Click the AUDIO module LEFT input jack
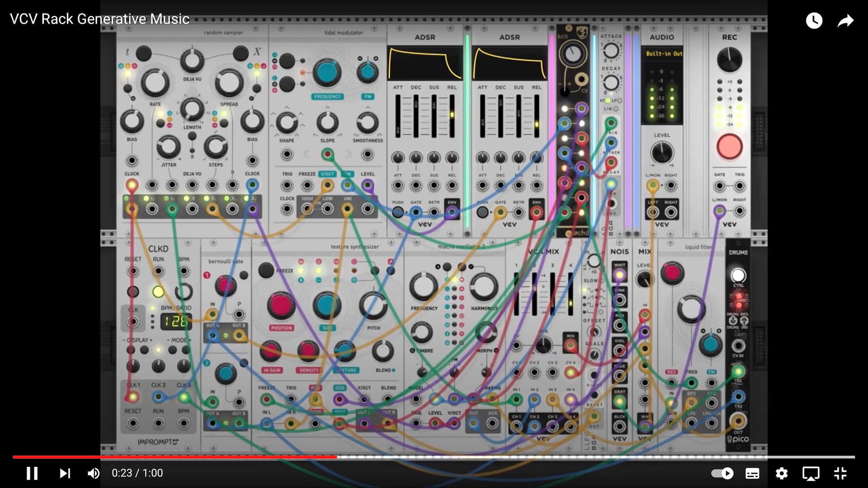Image resolution: width=868 pixels, height=488 pixels. click(x=652, y=212)
